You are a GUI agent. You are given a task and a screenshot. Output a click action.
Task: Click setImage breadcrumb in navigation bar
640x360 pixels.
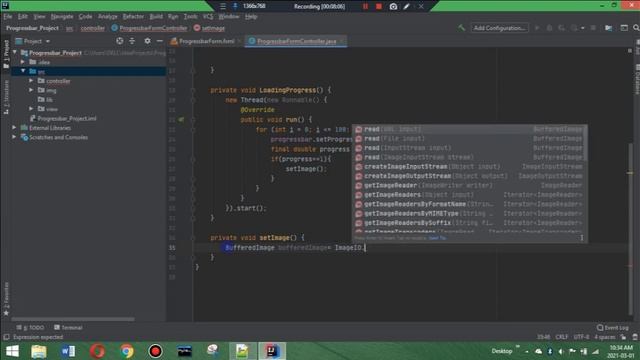click(210, 28)
